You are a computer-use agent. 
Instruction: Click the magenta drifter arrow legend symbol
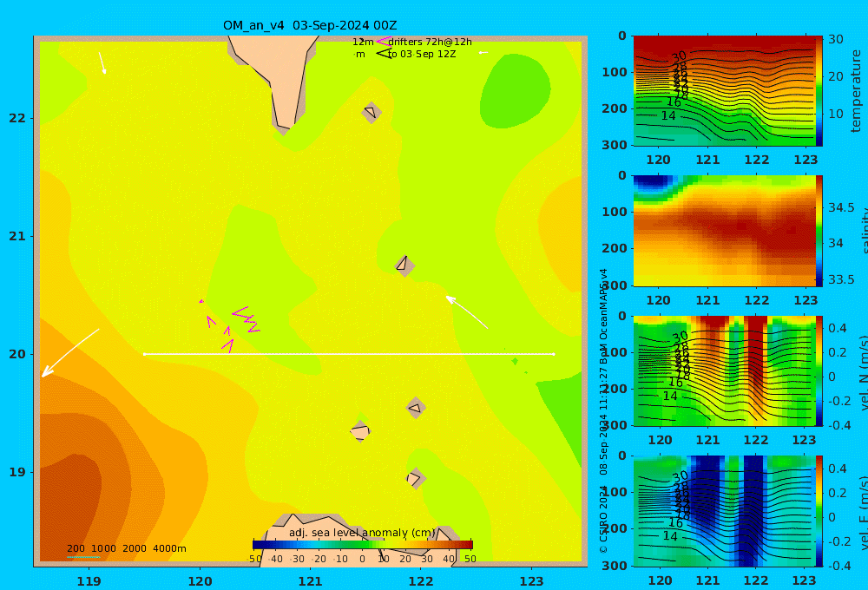click(x=384, y=41)
